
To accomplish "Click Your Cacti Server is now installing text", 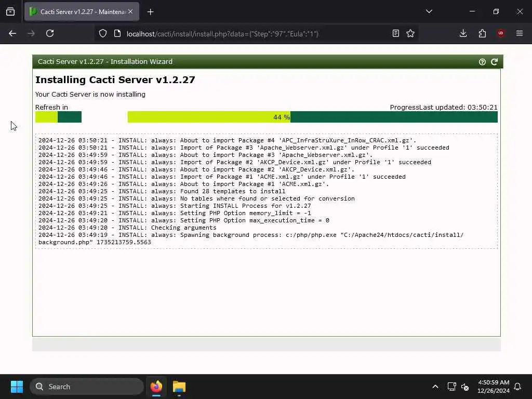I will (x=90, y=95).
